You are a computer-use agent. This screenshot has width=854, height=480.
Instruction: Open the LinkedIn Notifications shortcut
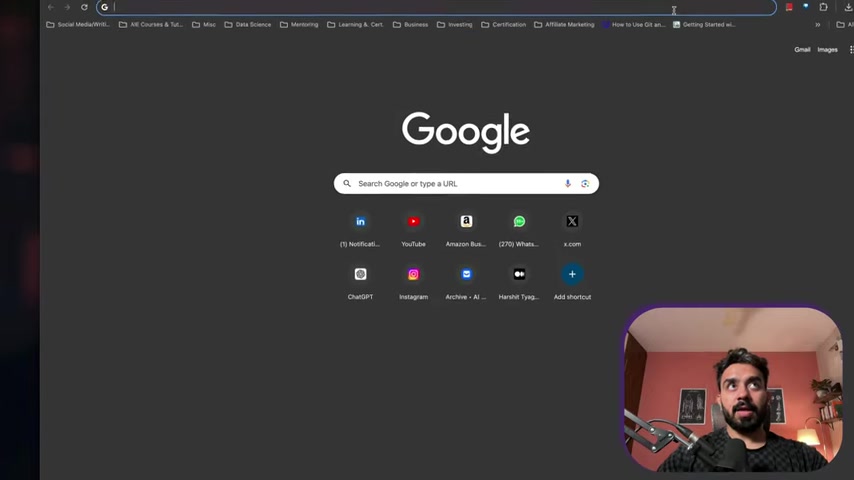tap(360, 230)
